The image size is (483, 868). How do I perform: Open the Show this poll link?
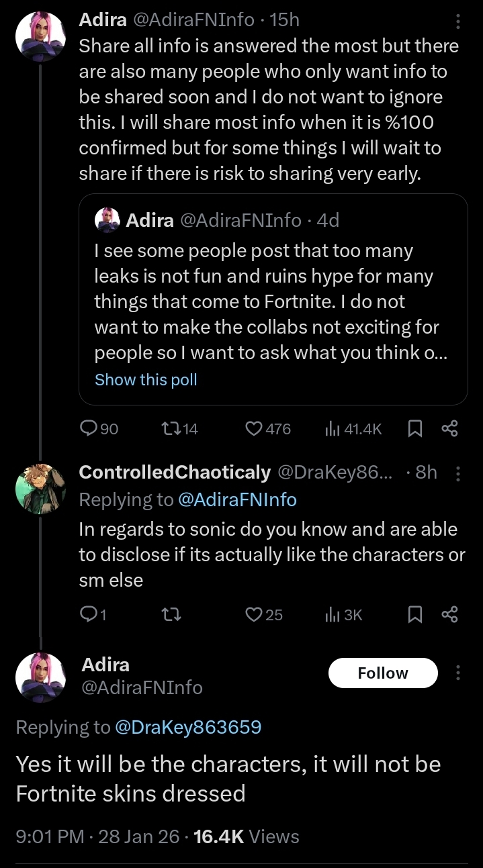pyautogui.click(x=146, y=380)
